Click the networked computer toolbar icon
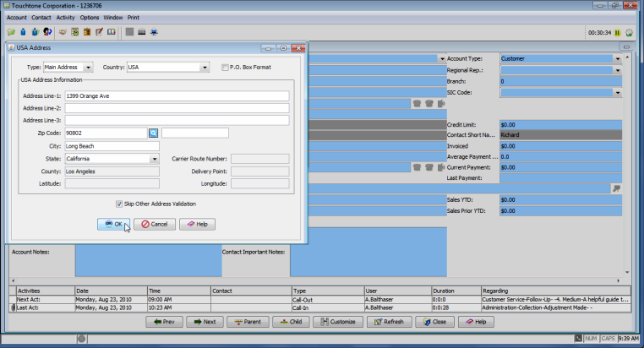 (154, 32)
